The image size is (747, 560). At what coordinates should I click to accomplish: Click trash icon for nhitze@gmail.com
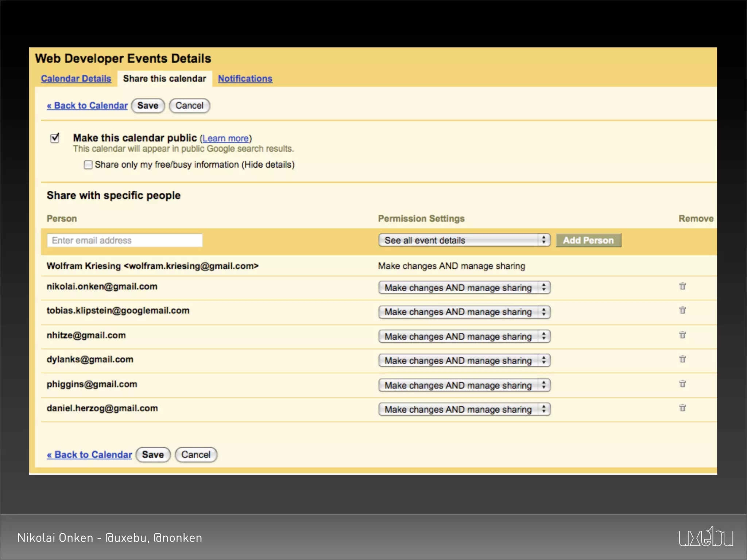pos(682,335)
